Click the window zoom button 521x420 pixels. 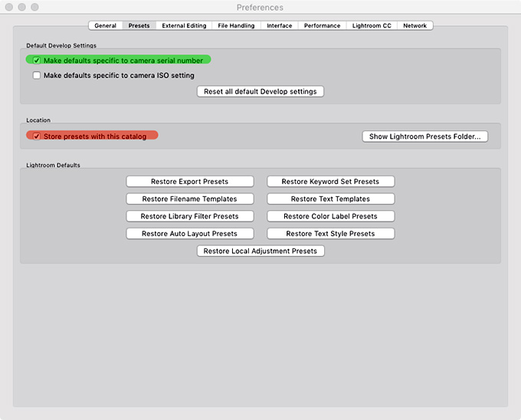pos(34,7)
